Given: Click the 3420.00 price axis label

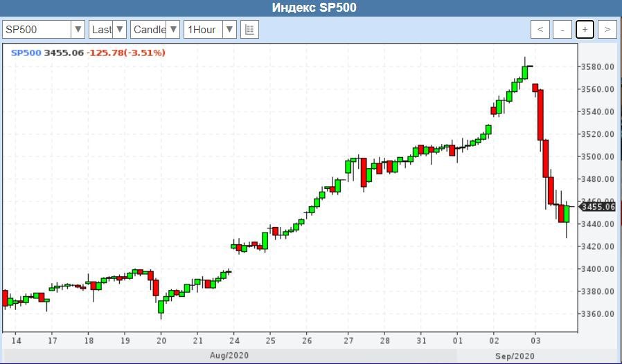Looking at the screenshot, I should pos(598,246).
